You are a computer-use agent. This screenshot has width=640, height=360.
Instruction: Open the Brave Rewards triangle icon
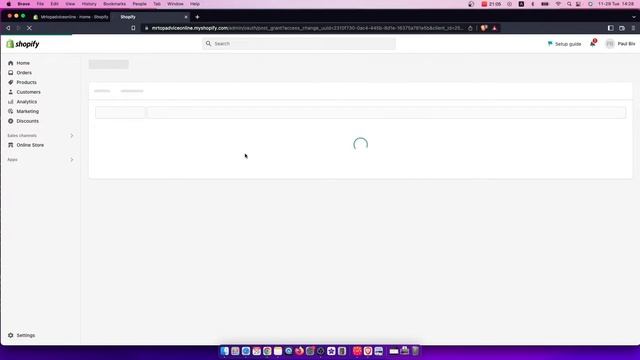[x=494, y=28]
